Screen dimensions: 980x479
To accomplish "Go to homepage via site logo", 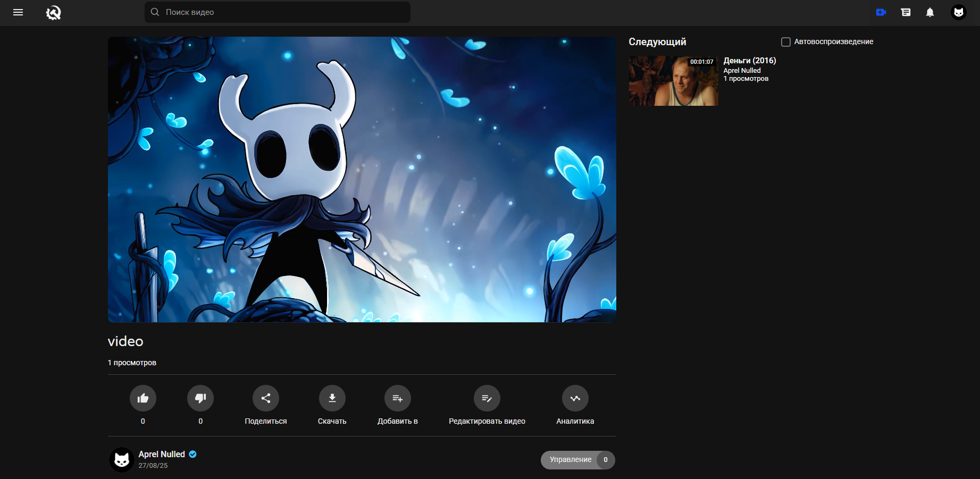I will click(53, 12).
